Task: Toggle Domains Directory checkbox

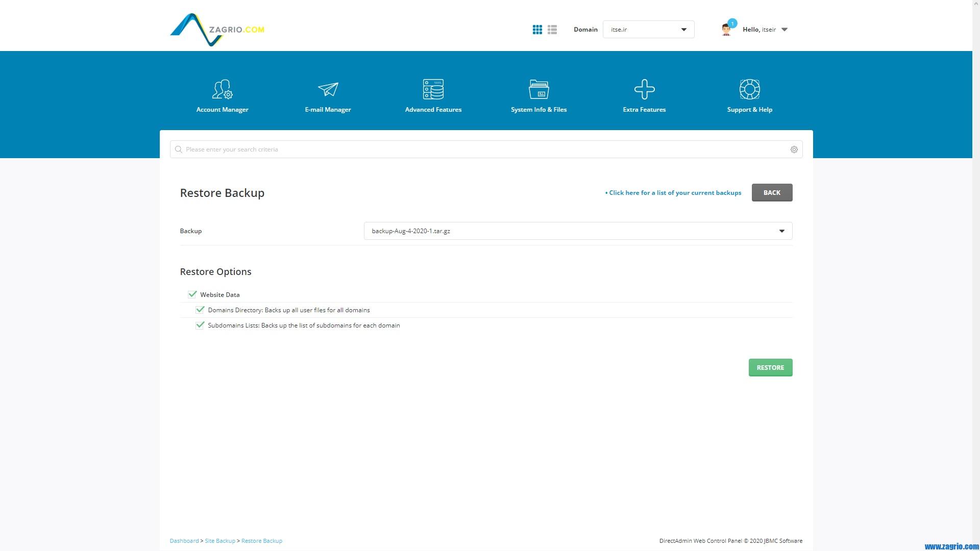Action: (x=200, y=310)
